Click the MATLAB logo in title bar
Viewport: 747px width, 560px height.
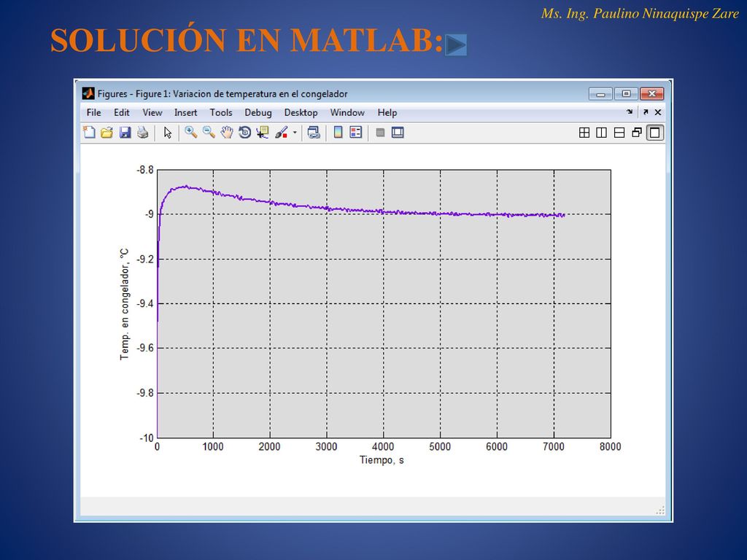[88, 93]
